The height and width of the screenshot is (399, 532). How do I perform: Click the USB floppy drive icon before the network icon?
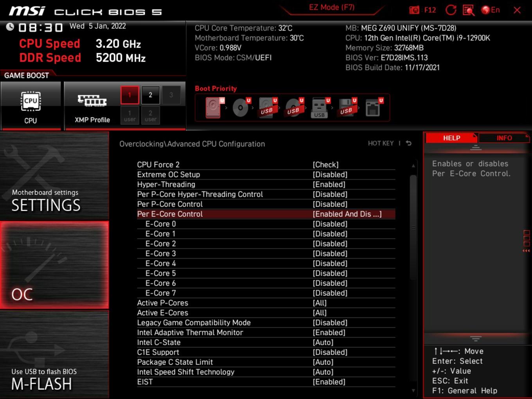coord(347,108)
